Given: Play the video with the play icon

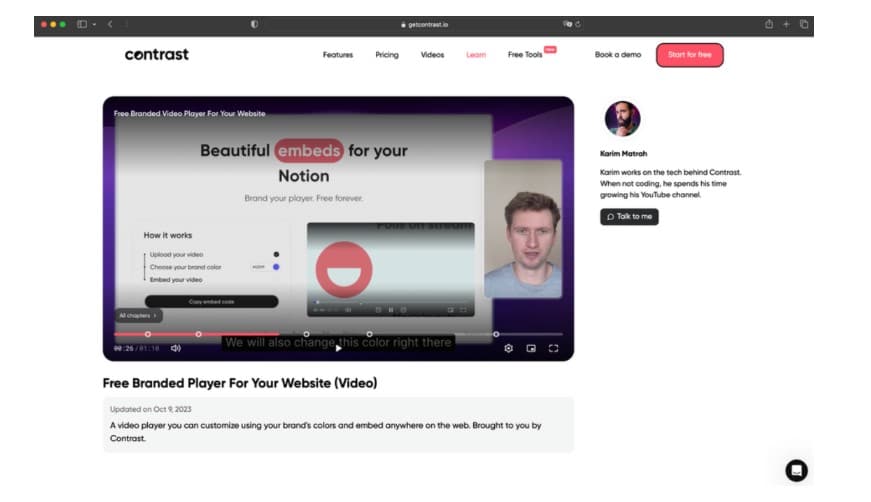Looking at the screenshot, I should [x=338, y=348].
